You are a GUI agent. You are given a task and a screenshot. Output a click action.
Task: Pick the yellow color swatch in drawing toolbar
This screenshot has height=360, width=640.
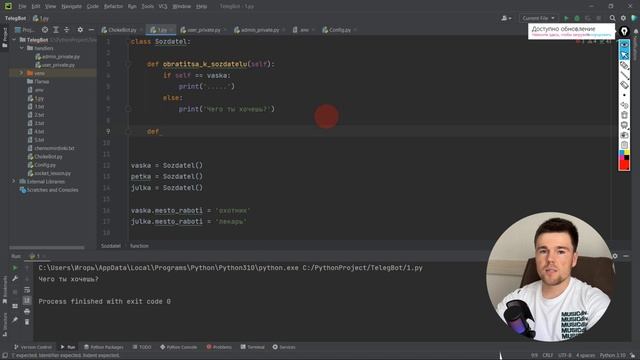coord(627,153)
